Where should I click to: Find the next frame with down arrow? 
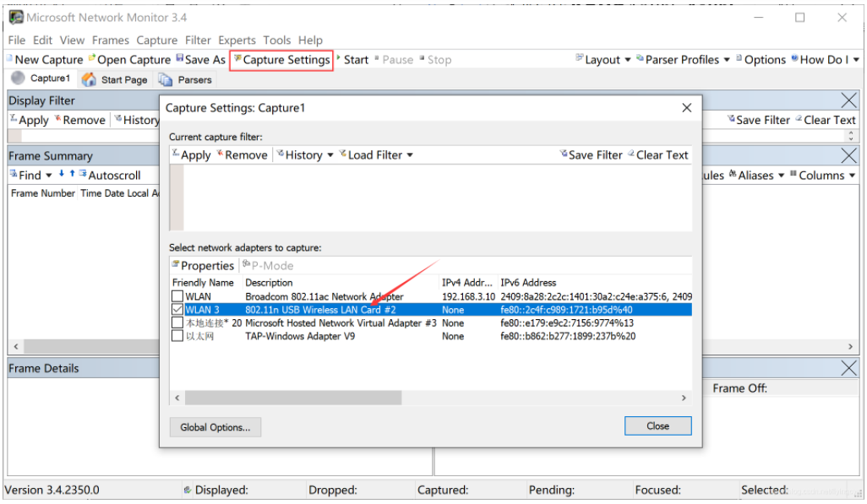click(x=62, y=174)
